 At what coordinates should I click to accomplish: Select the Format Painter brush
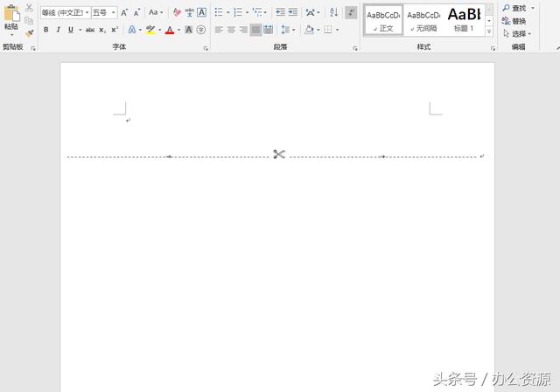(x=29, y=33)
